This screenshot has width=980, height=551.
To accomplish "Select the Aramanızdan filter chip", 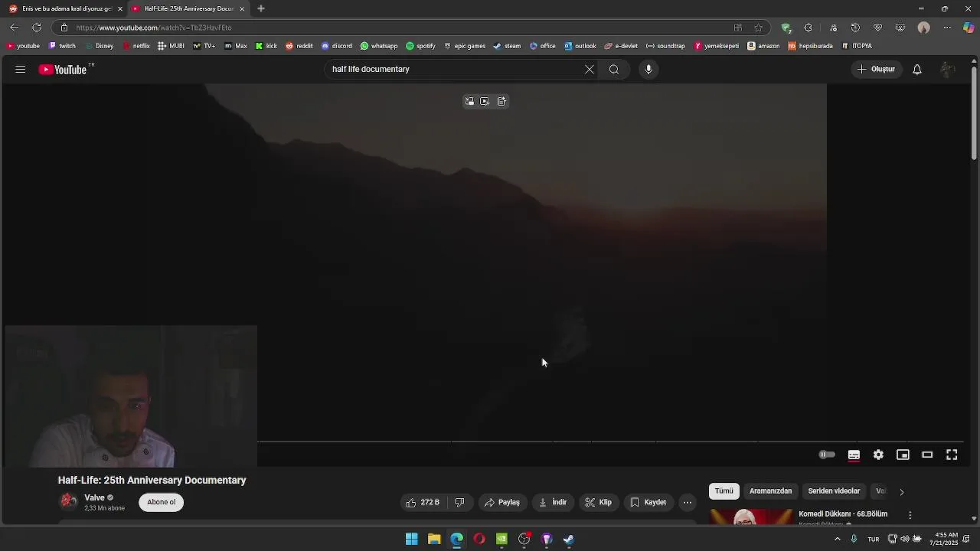I will (770, 491).
